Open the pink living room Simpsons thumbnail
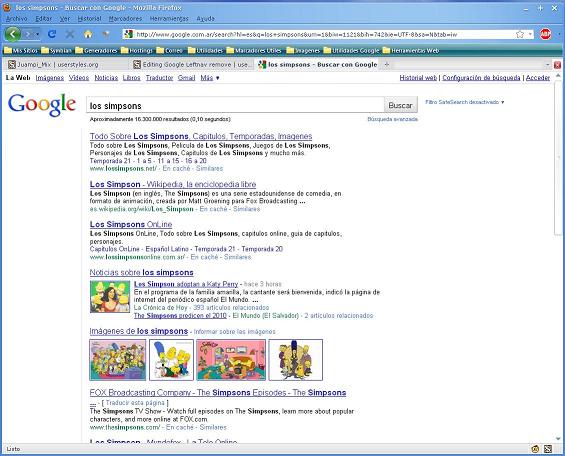Viewport: 565px width, 456px height. point(231,360)
